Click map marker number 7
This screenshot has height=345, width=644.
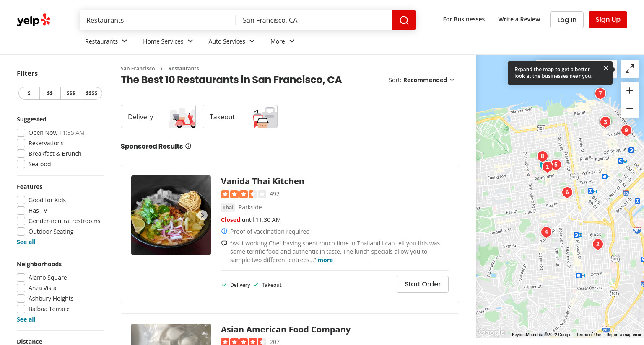click(600, 93)
